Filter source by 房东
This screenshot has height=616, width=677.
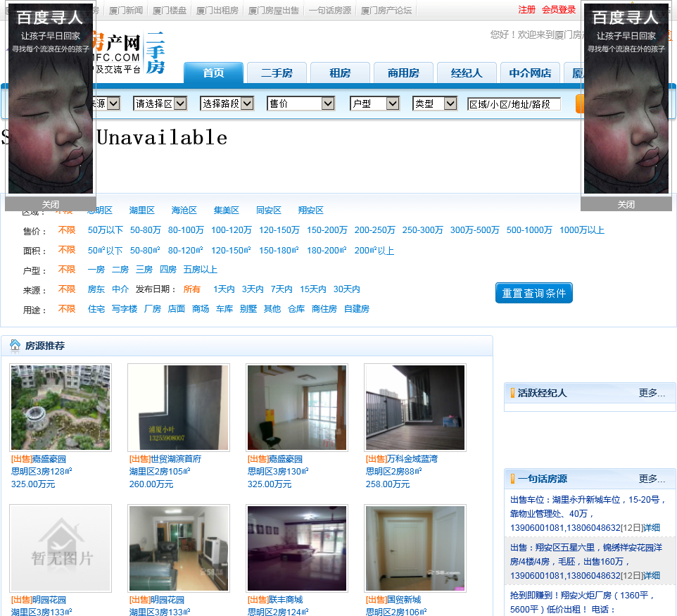point(96,289)
